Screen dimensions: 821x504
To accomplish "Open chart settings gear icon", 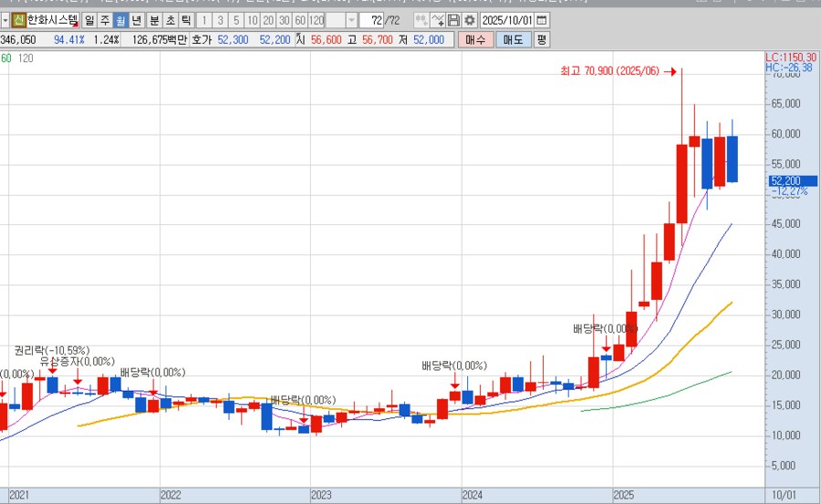I will (469, 20).
